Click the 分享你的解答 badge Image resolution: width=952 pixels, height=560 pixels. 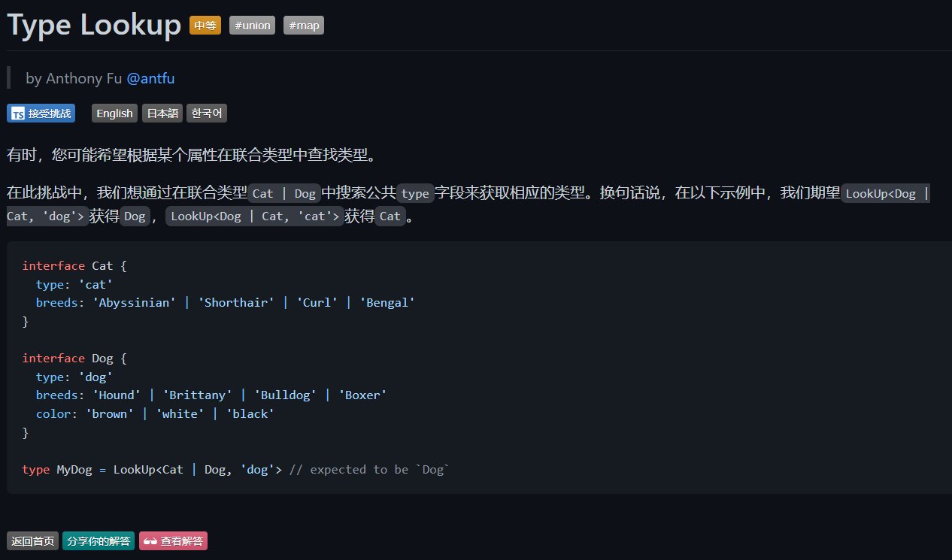(99, 541)
